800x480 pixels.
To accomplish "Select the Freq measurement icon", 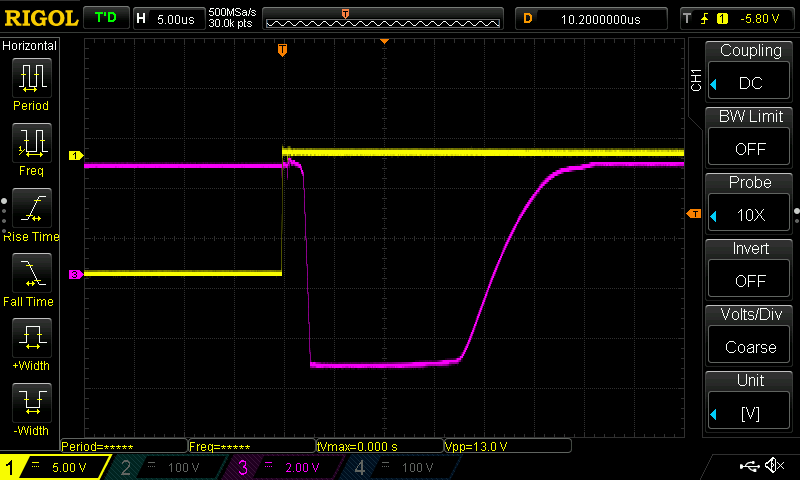I will (32, 142).
